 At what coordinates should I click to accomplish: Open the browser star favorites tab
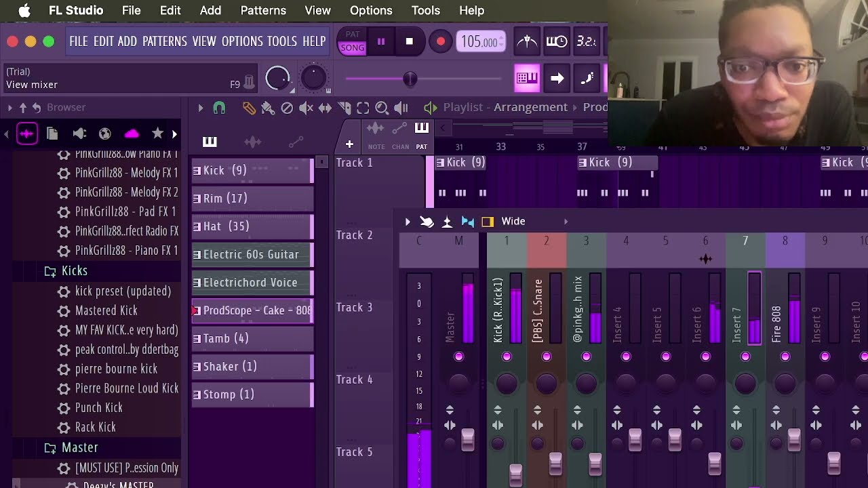(157, 134)
